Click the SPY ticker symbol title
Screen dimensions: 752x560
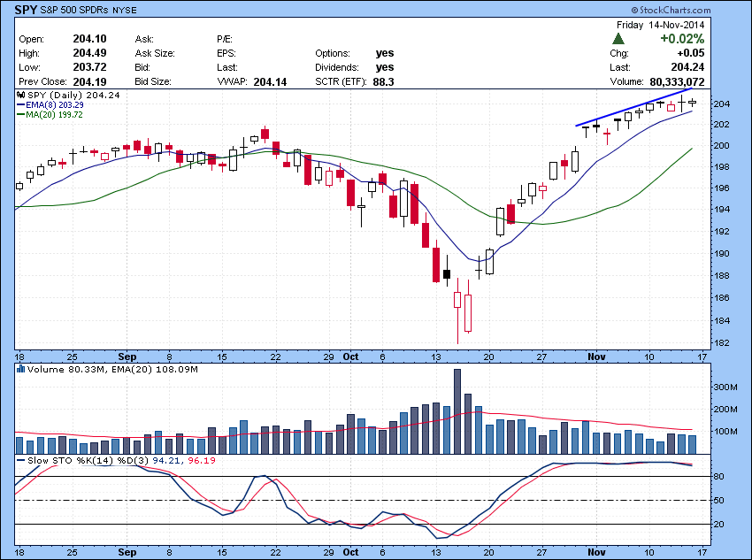(x=26, y=10)
